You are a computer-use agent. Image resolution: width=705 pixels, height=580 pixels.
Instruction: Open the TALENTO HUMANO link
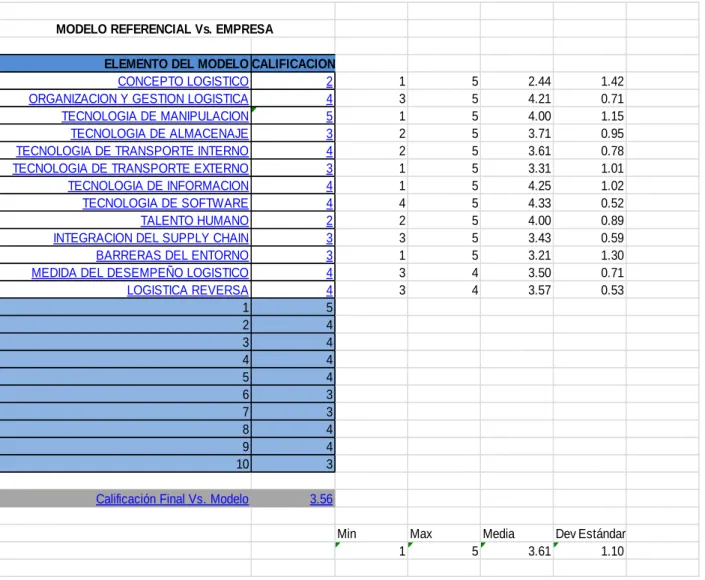point(195,221)
